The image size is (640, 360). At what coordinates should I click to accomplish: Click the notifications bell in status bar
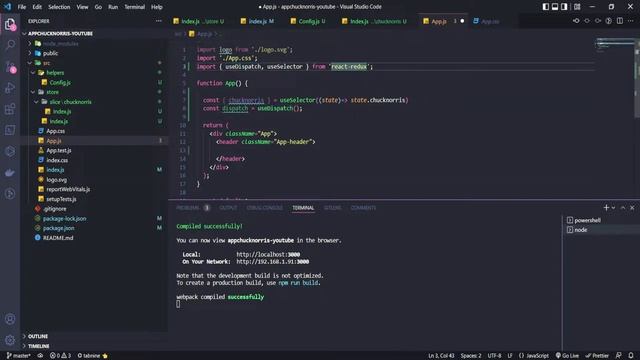(x=631, y=356)
